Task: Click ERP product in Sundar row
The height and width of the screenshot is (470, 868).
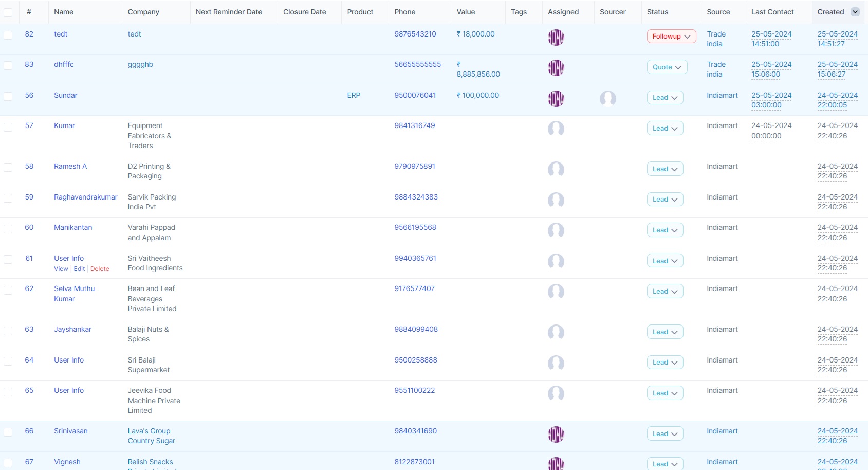Action: (354, 95)
